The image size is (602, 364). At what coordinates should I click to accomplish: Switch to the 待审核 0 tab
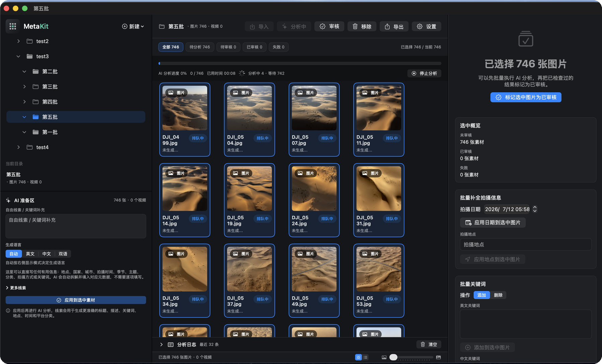(x=228, y=47)
